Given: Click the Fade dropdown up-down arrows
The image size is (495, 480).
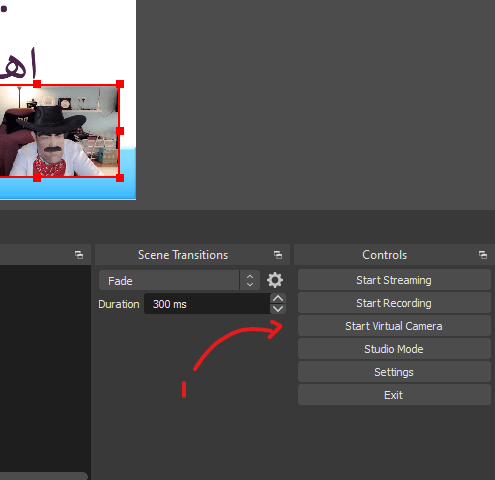Looking at the screenshot, I should coord(250,280).
